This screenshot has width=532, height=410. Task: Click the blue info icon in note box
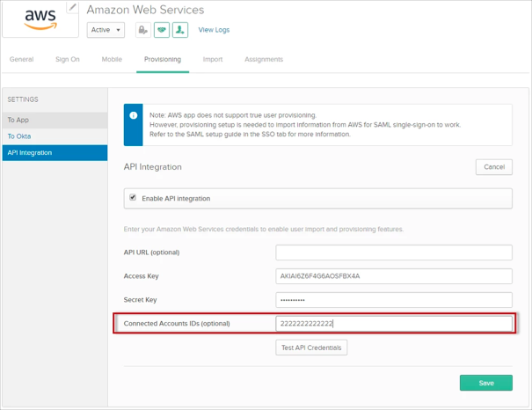133,114
